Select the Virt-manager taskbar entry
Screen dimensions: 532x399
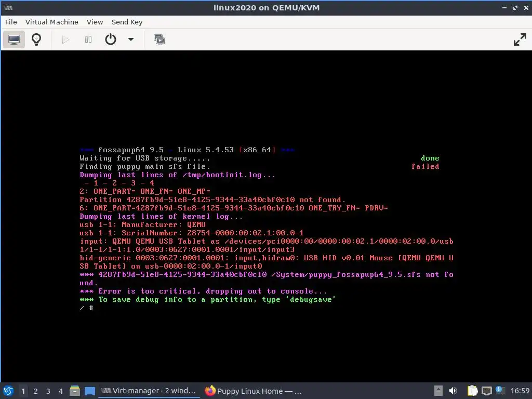tap(149, 391)
